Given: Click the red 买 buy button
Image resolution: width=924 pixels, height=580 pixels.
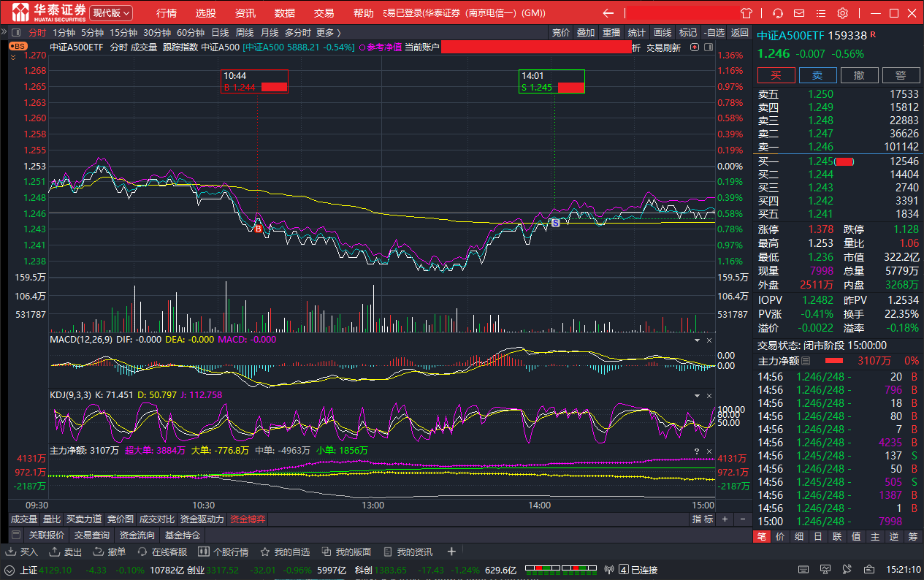Looking at the screenshot, I should point(776,75).
